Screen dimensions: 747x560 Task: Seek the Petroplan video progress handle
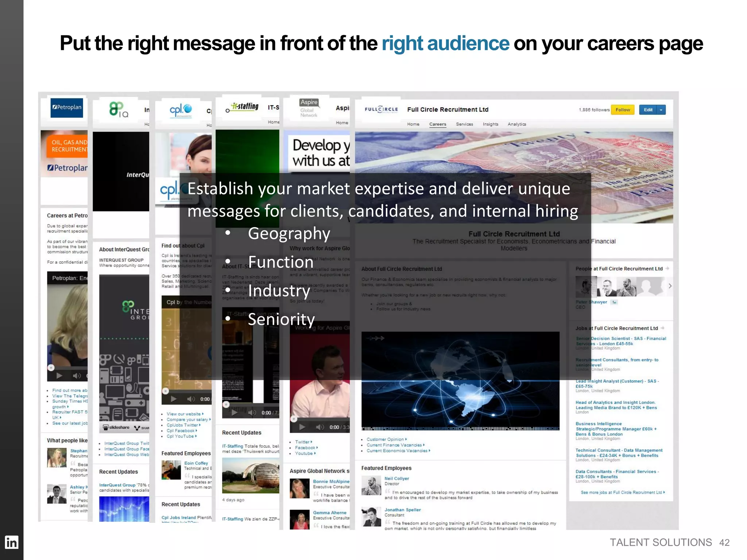click(x=51, y=367)
